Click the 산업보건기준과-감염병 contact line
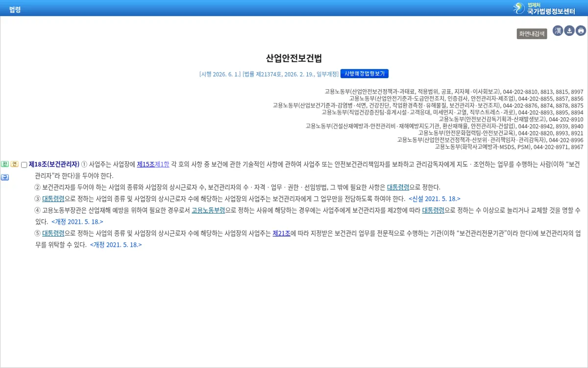 (428, 105)
